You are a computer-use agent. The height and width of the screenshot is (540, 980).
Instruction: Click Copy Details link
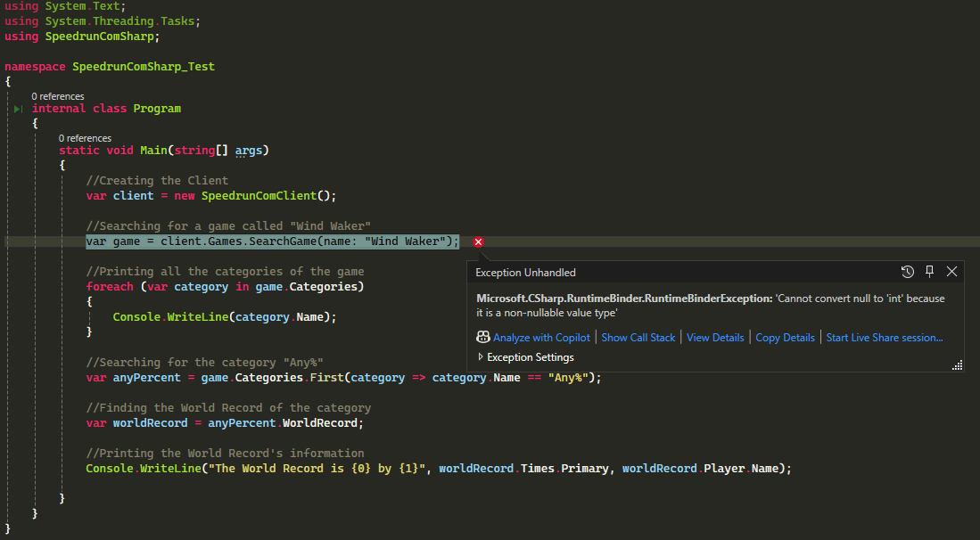[785, 338]
